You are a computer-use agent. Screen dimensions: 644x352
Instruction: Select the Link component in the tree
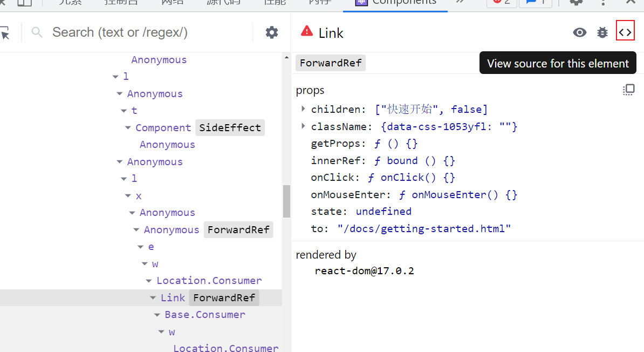point(173,297)
